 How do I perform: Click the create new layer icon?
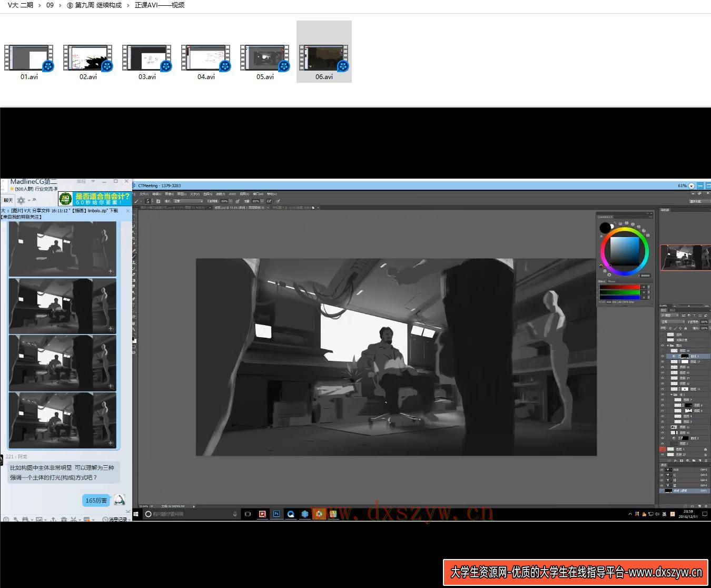coord(700,461)
